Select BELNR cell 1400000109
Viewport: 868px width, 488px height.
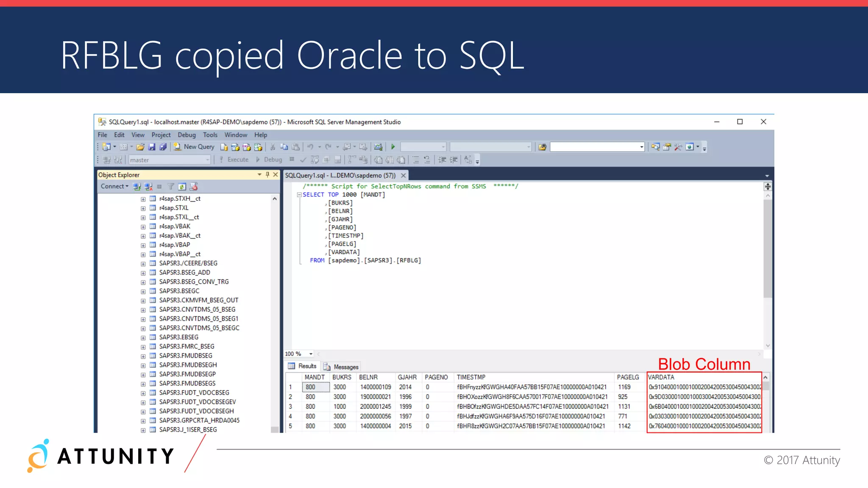(376, 387)
